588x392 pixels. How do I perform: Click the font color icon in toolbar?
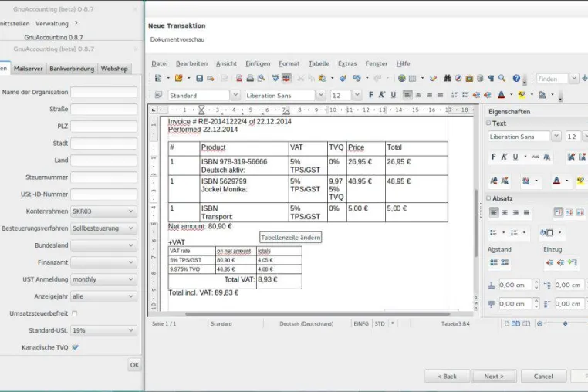pos(502,95)
